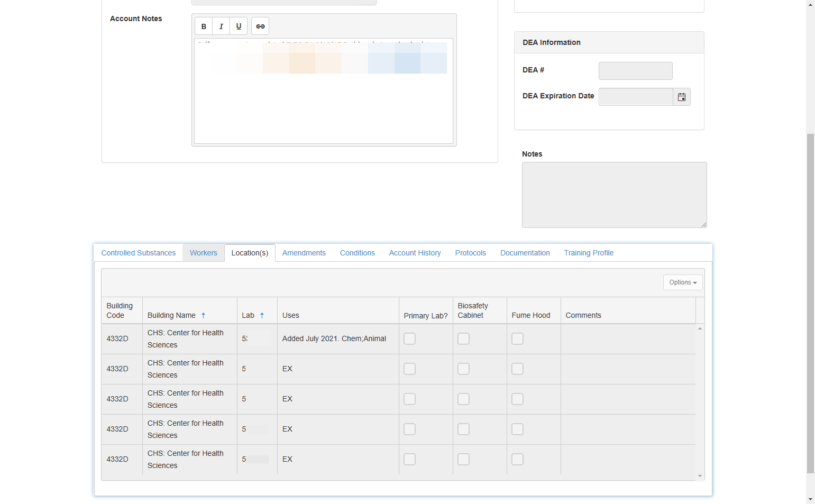Open the DEA Expiration Date calendar
The image size is (815, 504).
[x=682, y=97]
